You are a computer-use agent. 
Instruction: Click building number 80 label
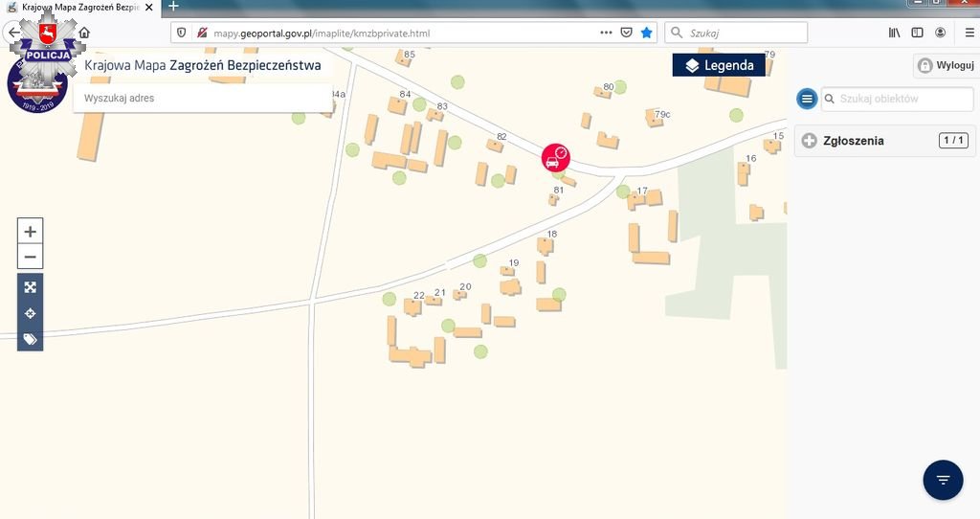pyautogui.click(x=608, y=87)
